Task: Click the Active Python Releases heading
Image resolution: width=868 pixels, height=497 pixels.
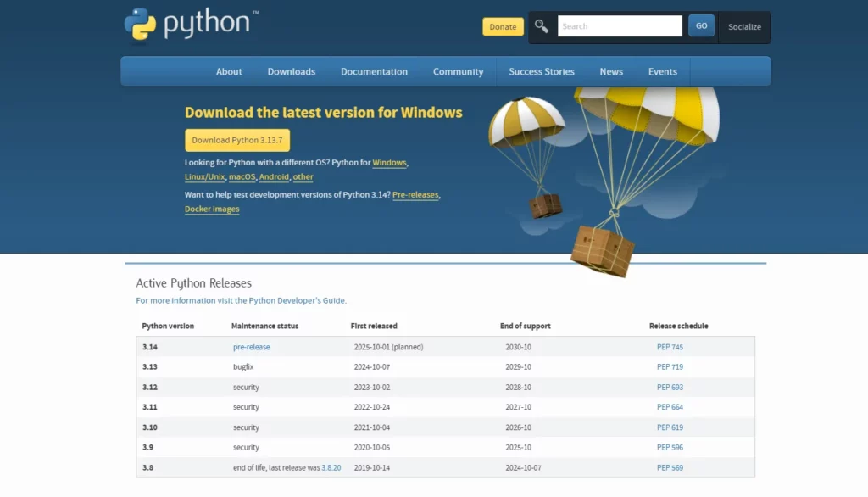Action: click(194, 282)
